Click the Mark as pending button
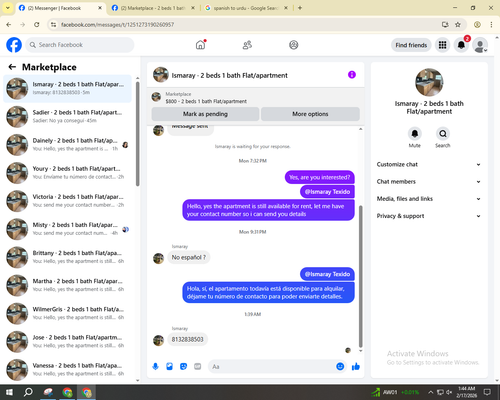This screenshot has width=500, height=400. (205, 114)
